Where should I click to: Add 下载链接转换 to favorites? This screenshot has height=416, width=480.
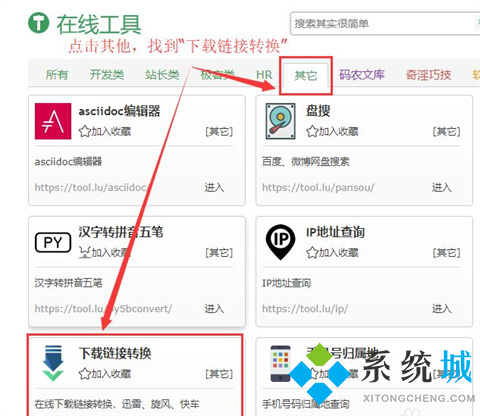click(x=105, y=374)
